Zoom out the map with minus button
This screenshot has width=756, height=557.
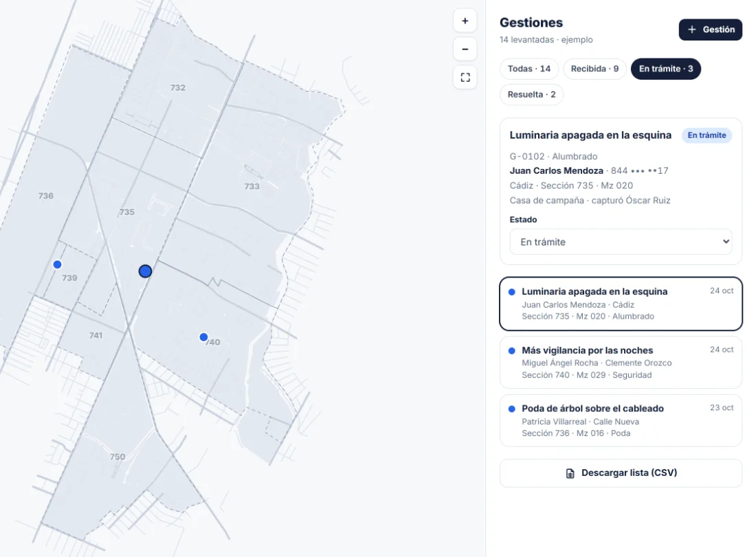pyautogui.click(x=465, y=49)
